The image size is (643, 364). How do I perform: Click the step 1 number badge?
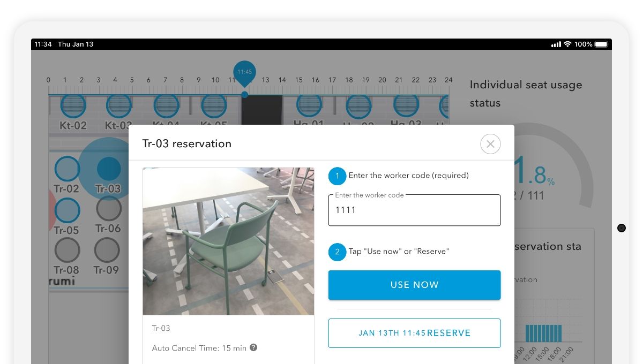click(x=337, y=176)
